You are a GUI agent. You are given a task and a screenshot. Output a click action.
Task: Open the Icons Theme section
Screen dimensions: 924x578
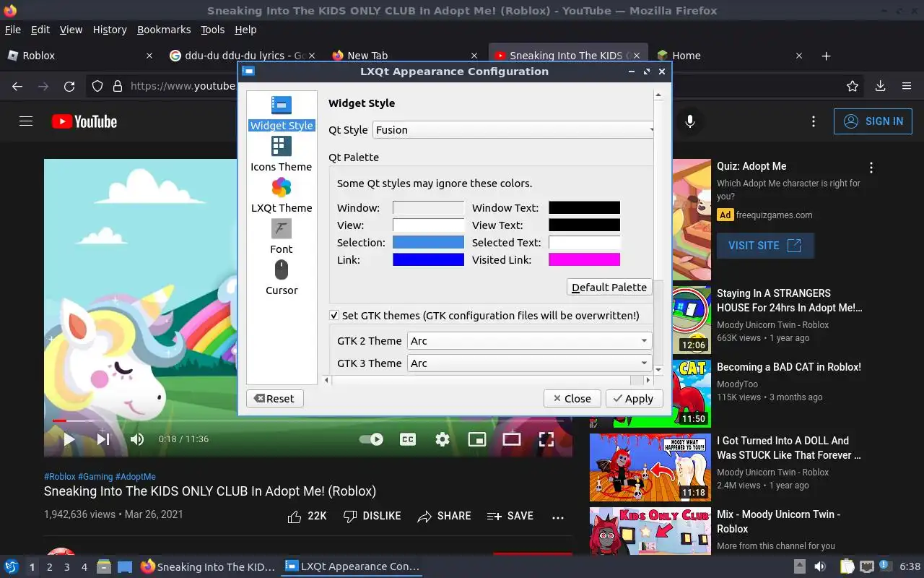pos(281,155)
